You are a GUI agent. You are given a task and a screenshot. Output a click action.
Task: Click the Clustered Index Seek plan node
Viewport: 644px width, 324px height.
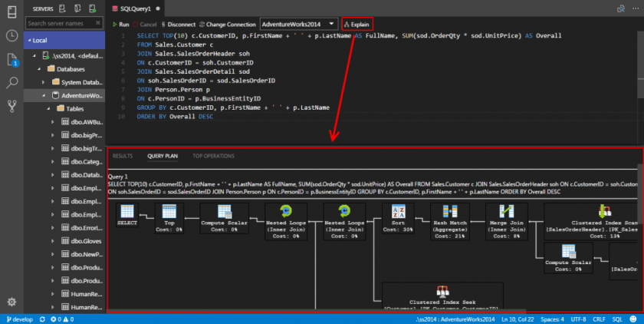point(442,296)
